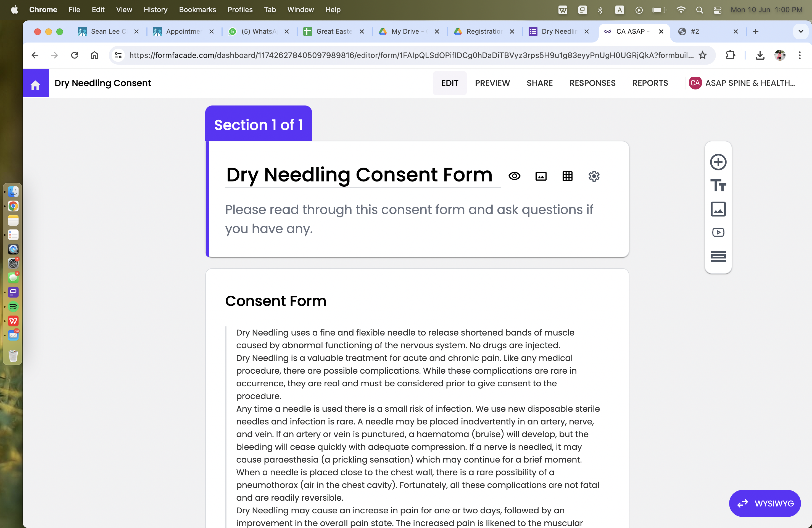Screen dimensions: 812x528
Task: Go to the SHARE tab
Action: coord(539,83)
